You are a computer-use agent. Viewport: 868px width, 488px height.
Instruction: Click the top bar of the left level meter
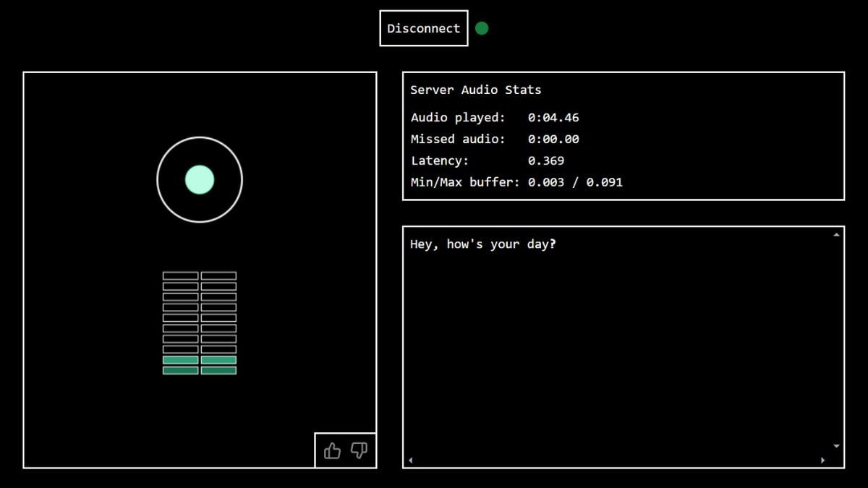tap(181, 275)
